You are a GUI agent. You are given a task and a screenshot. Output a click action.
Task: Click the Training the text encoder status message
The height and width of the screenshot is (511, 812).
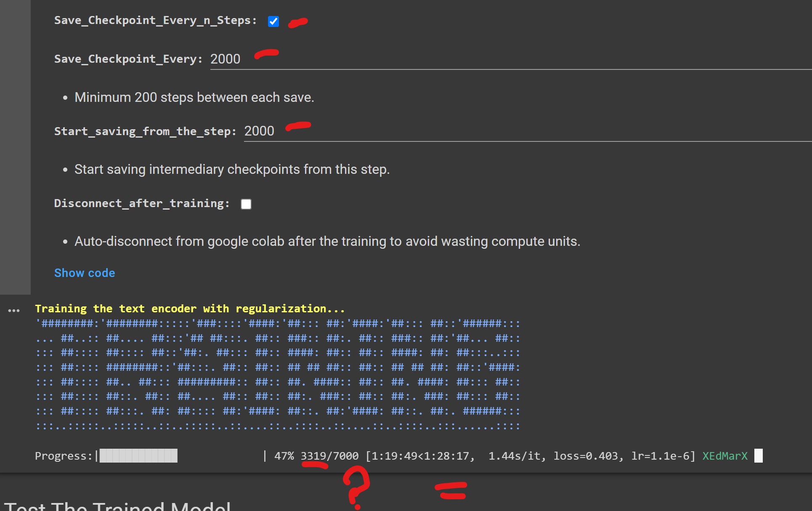point(189,309)
